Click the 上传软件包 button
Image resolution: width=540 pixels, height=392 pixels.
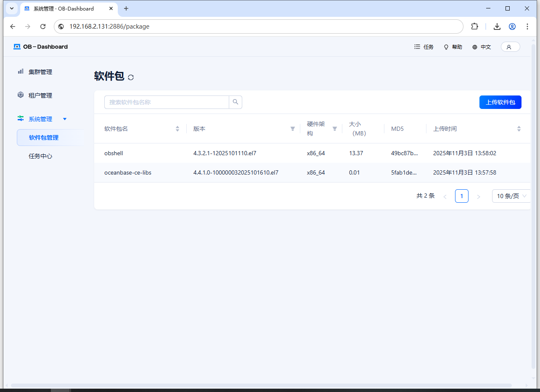pos(500,102)
